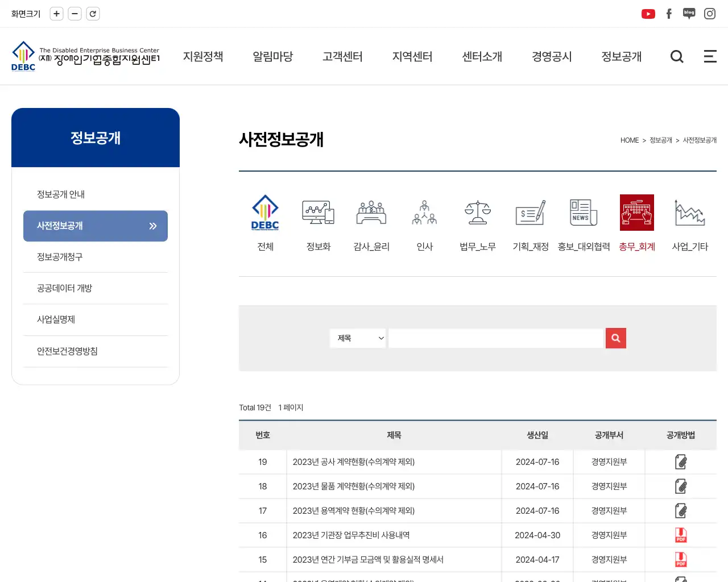Click the 2024-04-30 date cell
Screen dimensions: 728x582
click(537, 535)
